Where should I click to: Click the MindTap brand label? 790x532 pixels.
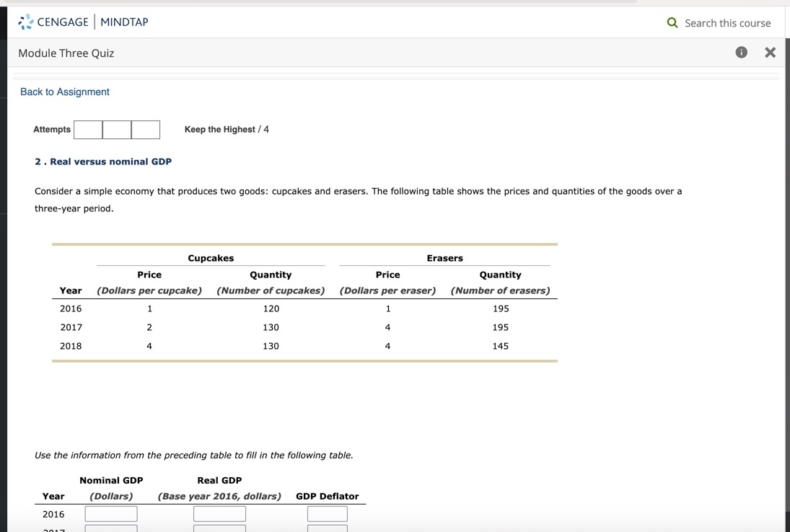click(x=123, y=22)
